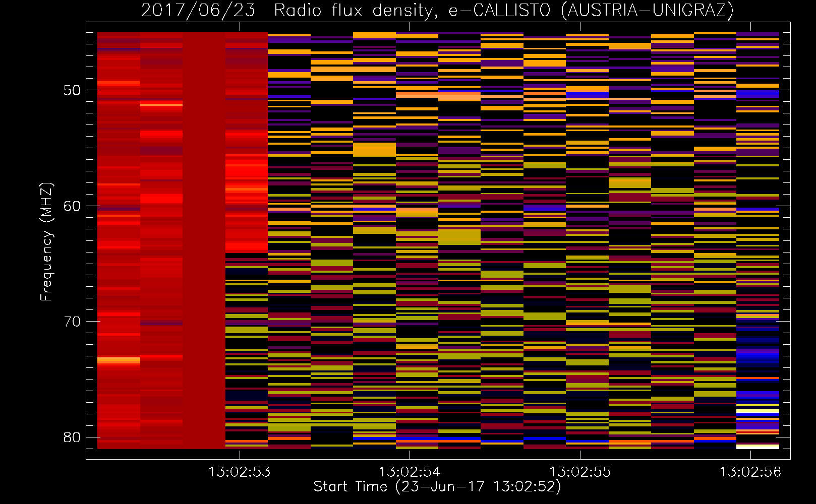Click the plot title "2017/06/23 Radio flux density, e-CALLISTO (AUSTRIA-UNIGRAZ)"
The width and height of the screenshot is (816, 504).
[437, 10]
